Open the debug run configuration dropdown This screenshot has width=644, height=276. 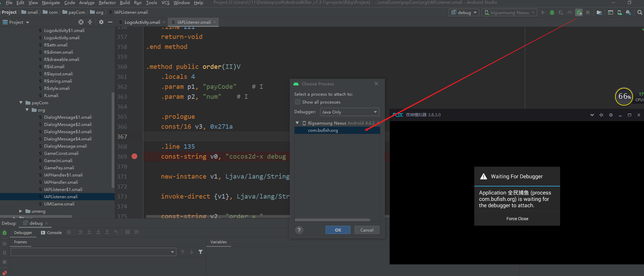(464, 12)
